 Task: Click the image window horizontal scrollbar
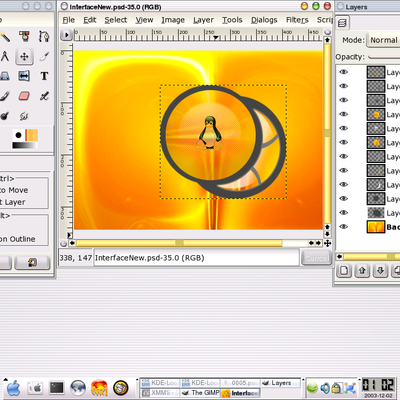click(179, 243)
